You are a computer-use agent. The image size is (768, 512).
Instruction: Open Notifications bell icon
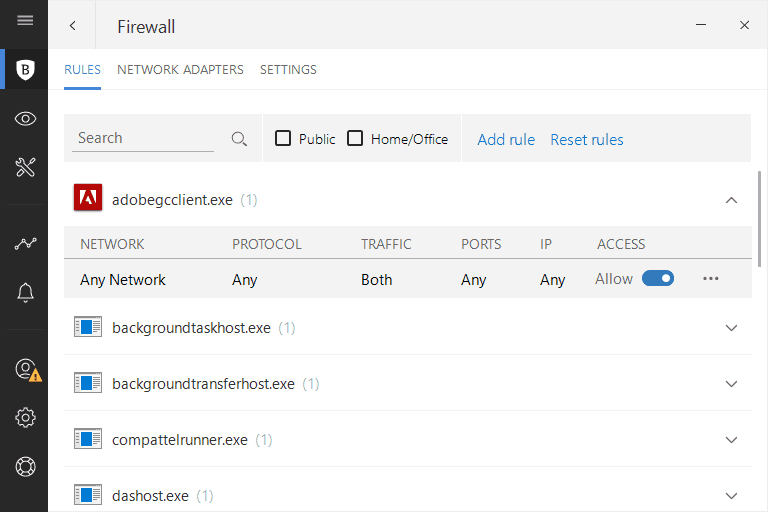pos(25,293)
